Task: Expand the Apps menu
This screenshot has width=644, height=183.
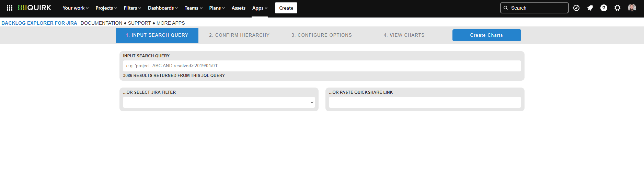Action: pos(260,8)
